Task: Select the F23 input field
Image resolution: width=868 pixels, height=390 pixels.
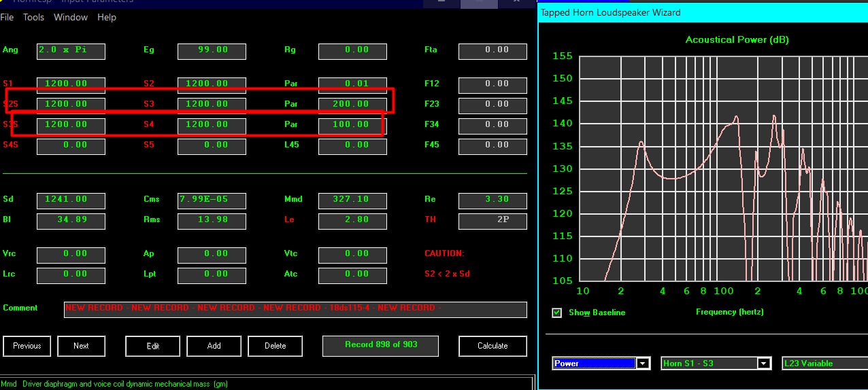Action: click(493, 105)
